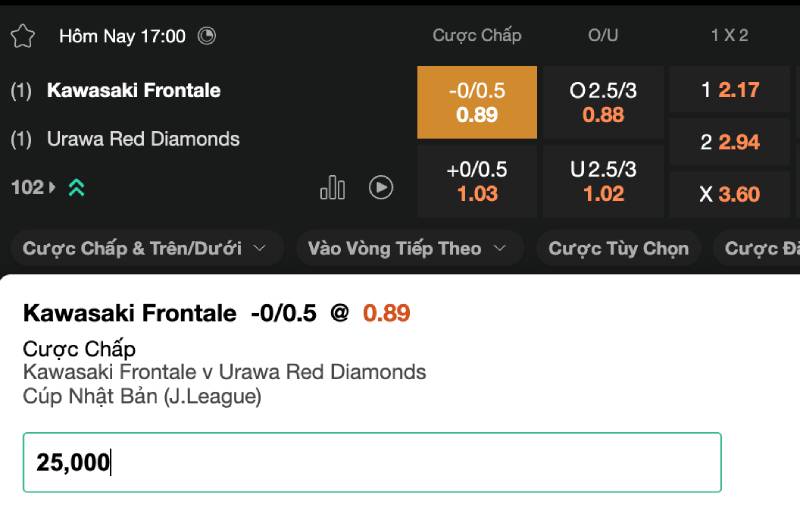Image resolution: width=800 pixels, height=511 pixels.
Task: Click the Kawasaki Frontale team name
Action: [134, 90]
